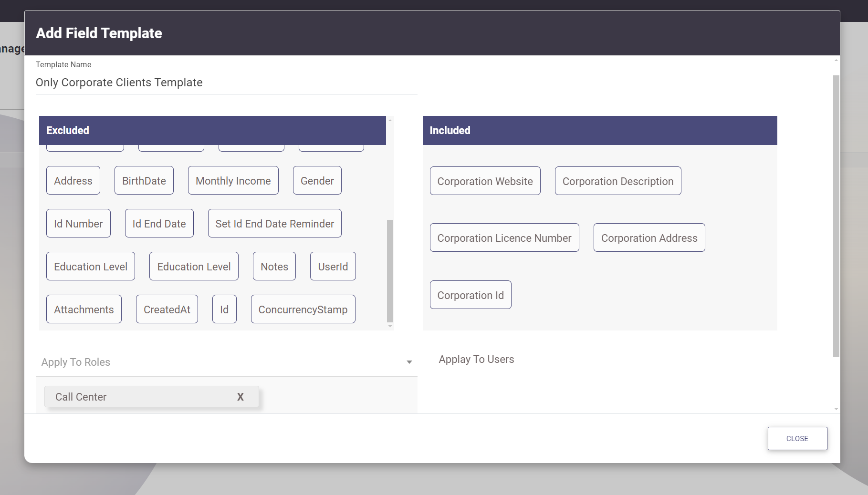This screenshot has width=868, height=495.
Task: Select the BirthDate field chip
Action: [x=144, y=181]
